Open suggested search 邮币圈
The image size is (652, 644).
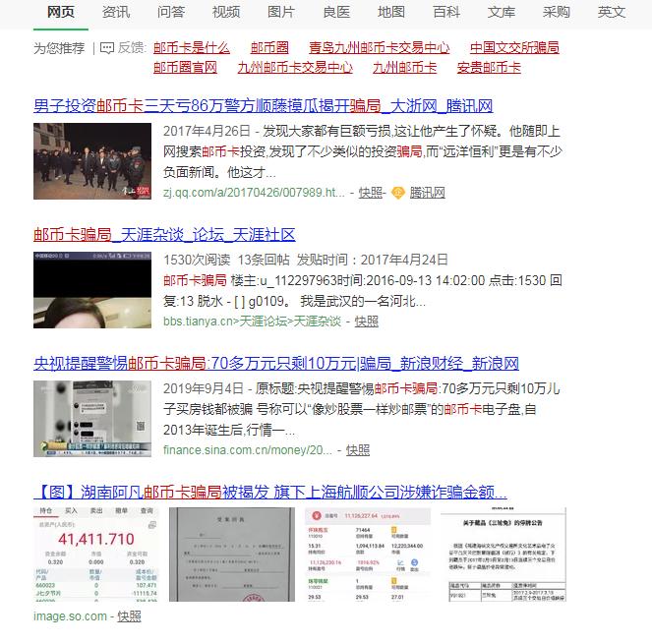point(269,48)
